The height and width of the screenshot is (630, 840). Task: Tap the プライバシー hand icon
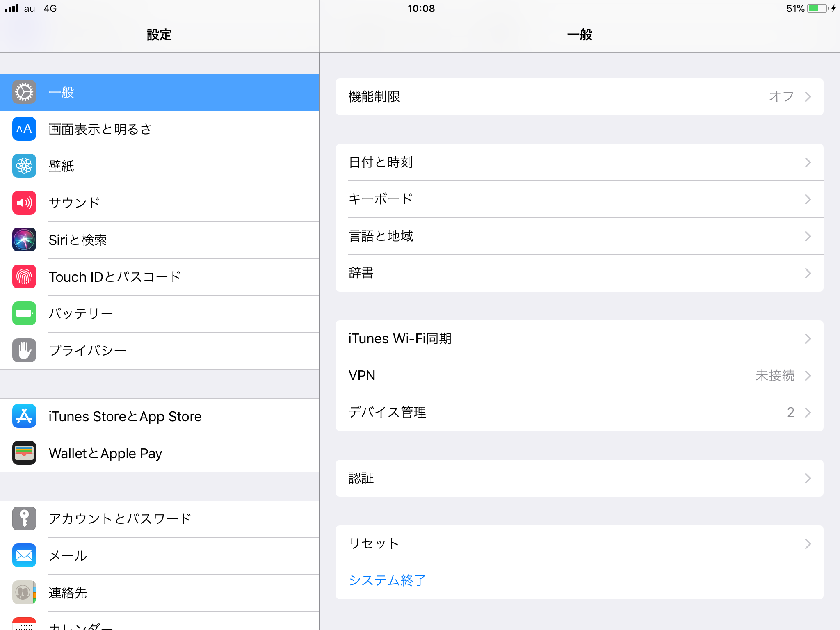(x=24, y=350)
